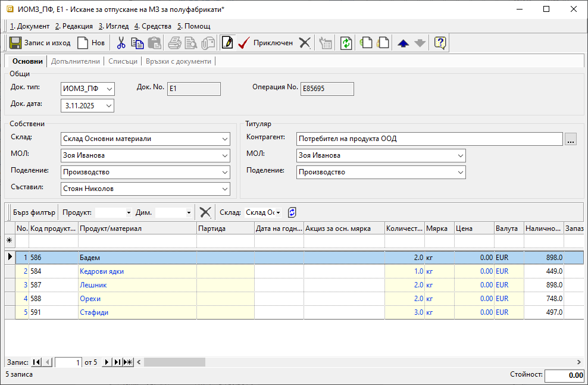Click the Help question mark icon
The width and height of the screenshot is (588, 385).
440,43
